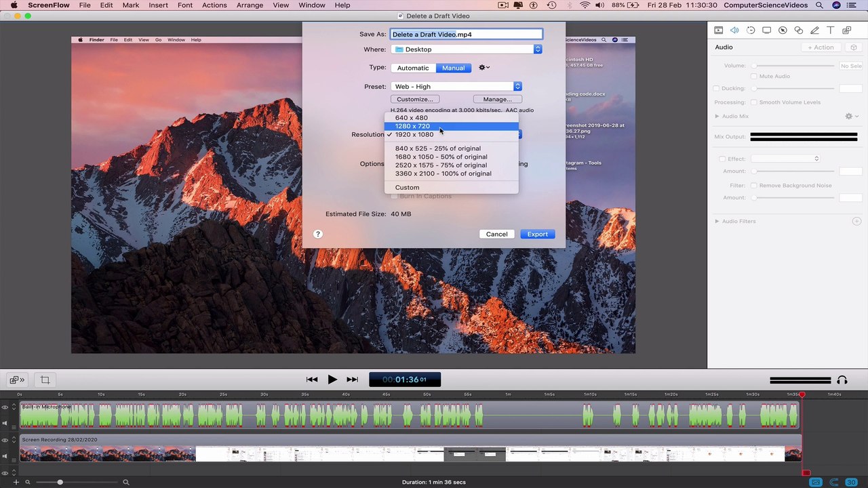Viewport: 868px width, 488px height.
Task: Hide the Built-in Microphone track
Action: coord(5,407)
